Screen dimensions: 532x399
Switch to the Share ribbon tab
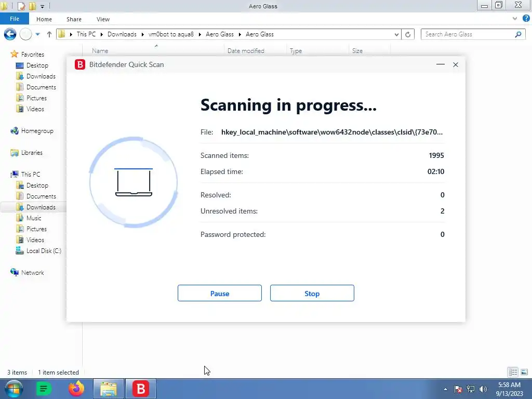point(74,19)
